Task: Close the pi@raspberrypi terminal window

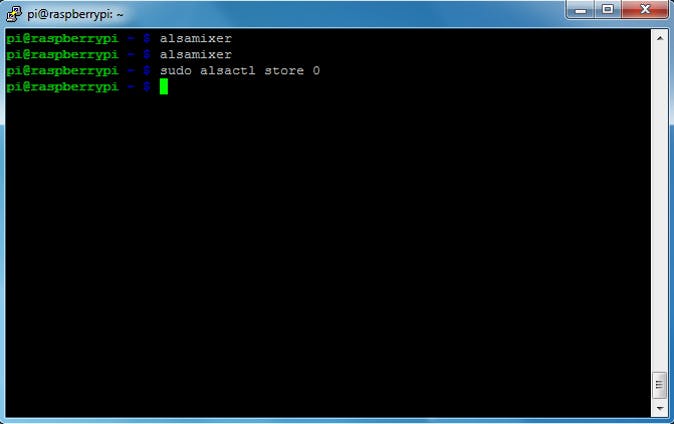Action: pos(644,9)
